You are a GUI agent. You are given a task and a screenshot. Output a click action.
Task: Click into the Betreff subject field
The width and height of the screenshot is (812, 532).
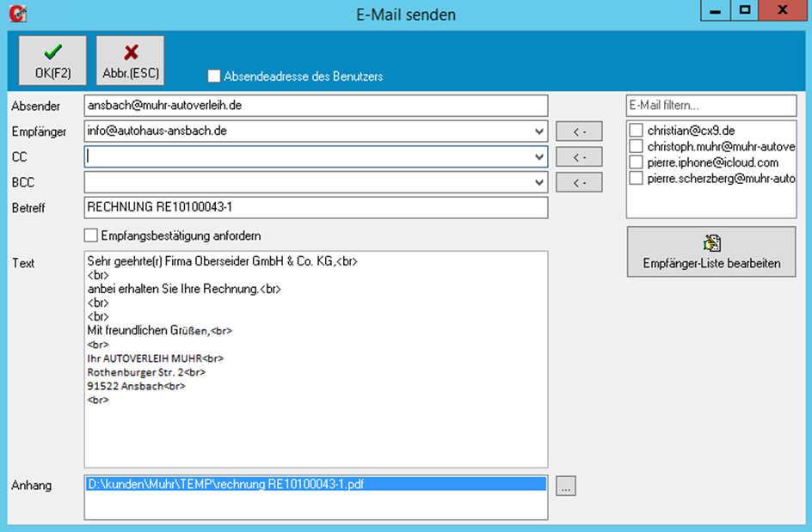315,208
